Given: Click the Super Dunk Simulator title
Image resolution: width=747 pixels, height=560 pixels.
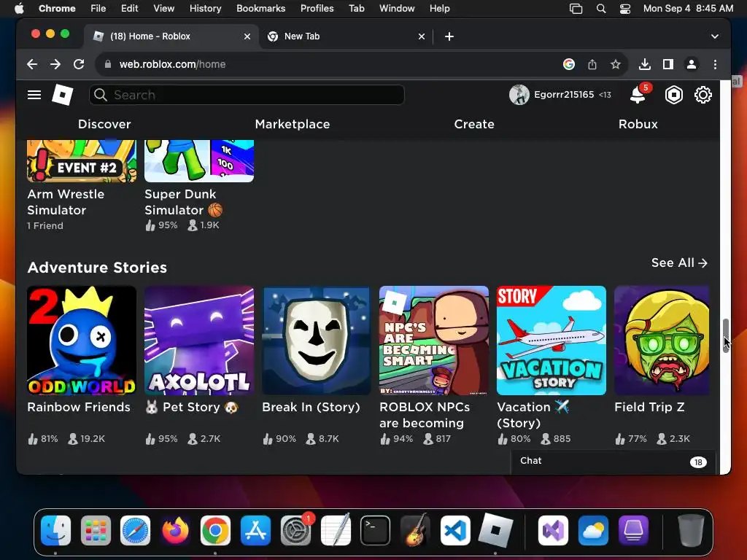Looking at the screenshot, I should [183, 202].
